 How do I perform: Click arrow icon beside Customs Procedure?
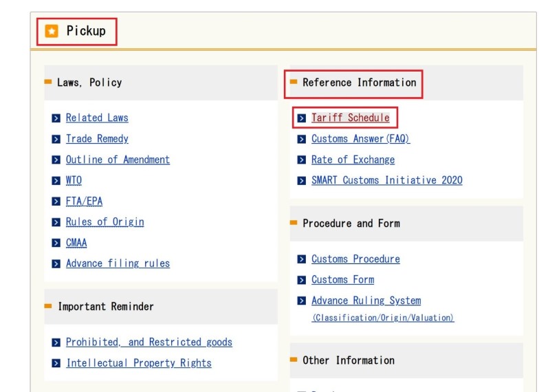(x=302, y=259)
